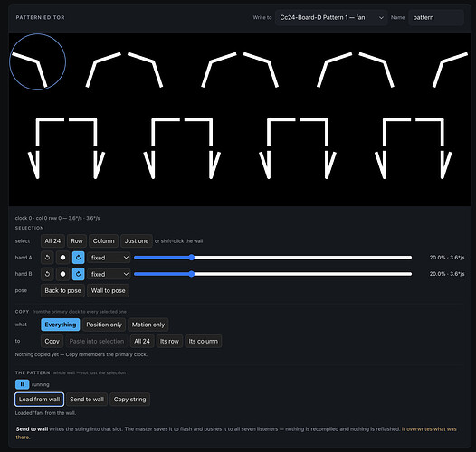Choose Just one clock selection

tap(137, 240)
